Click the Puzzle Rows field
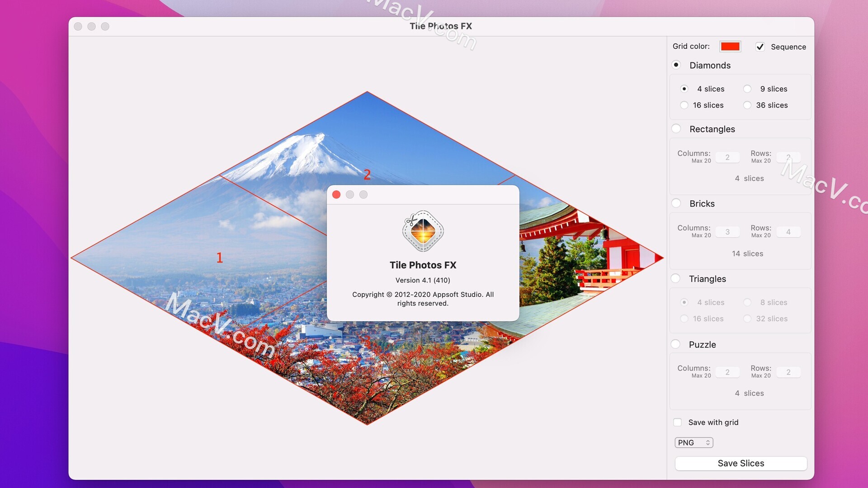The height and width of the screenshot is (488, 868). [788, 372]
